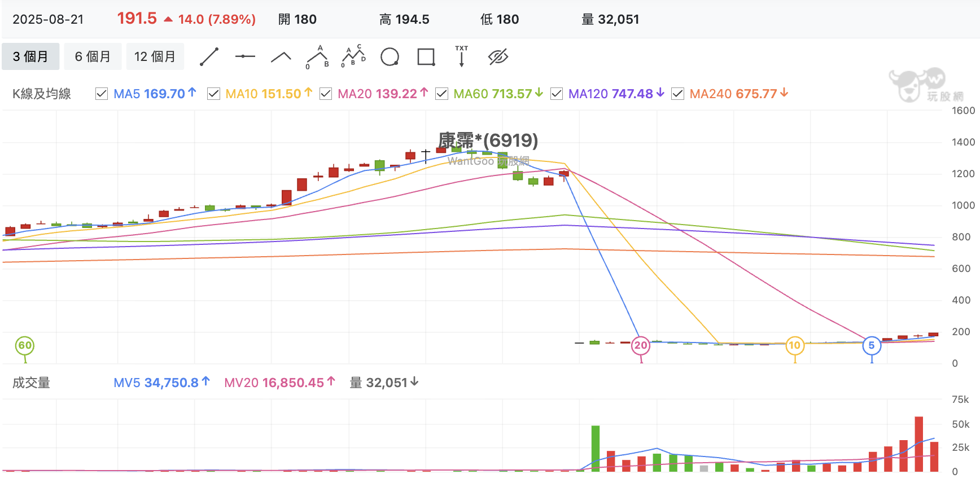Choose the 0-A-B-C-D wave pattern tool

[353, 56]
